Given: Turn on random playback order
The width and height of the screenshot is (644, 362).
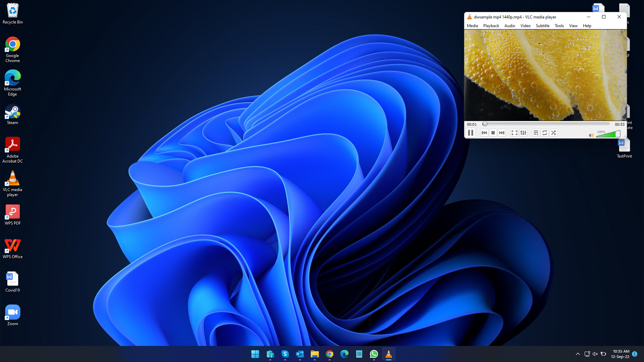Looking at the screenshot, I should [x=553, y=133].
